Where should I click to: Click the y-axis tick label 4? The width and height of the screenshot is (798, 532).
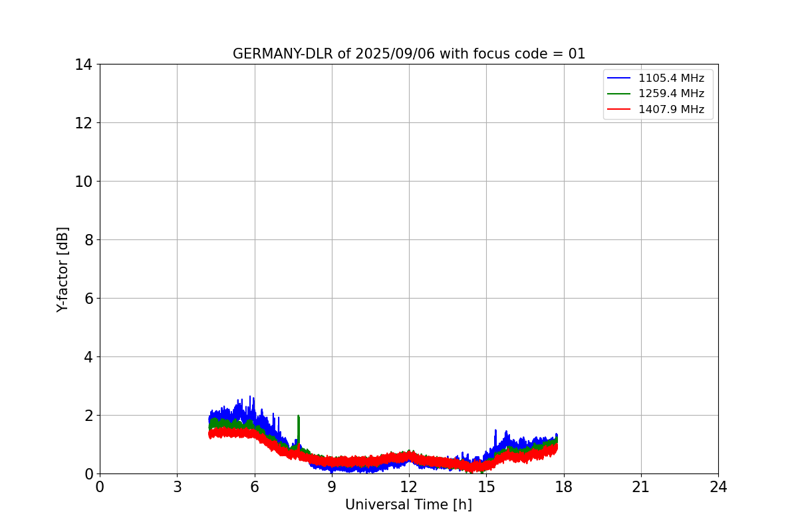pyautogui.click(x=88, y=357)
